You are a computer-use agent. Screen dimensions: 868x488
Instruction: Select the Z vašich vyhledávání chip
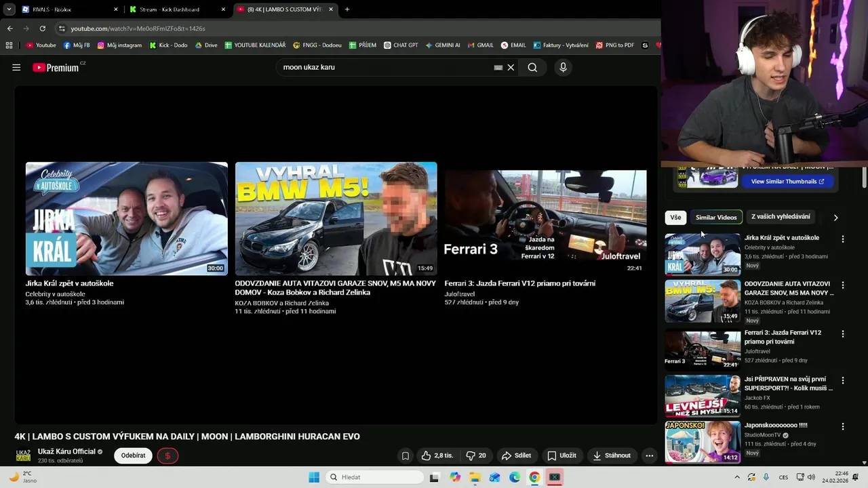pos(781,217)
